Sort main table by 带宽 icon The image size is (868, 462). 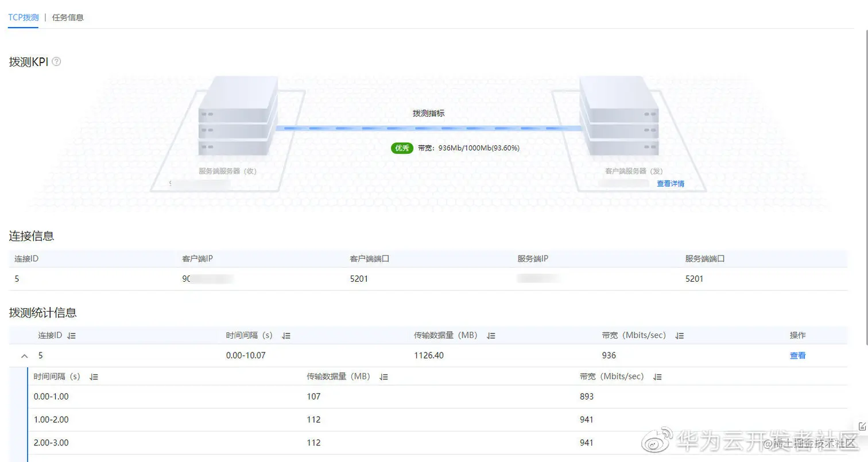[680, 336]
